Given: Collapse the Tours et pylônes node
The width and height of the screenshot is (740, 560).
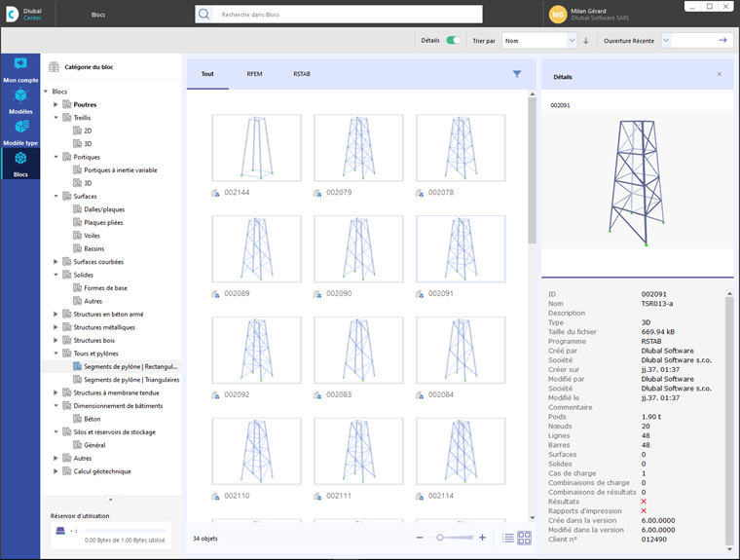Looking at the screenshot, I should (x=56, y=354).
